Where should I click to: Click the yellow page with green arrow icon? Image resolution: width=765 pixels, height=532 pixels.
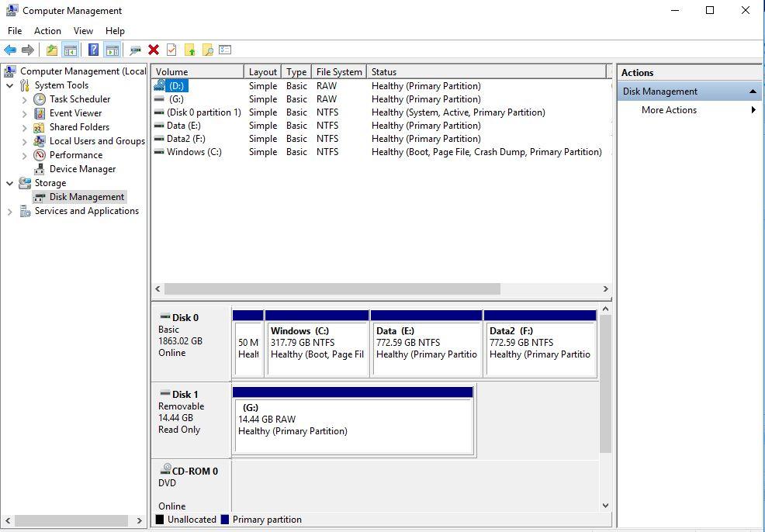(190, 50)
